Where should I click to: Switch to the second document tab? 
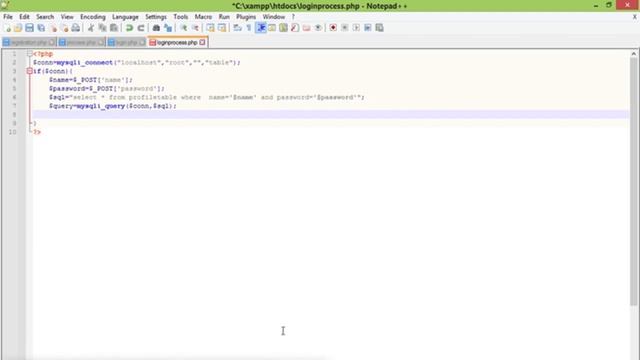click(82, 42)
